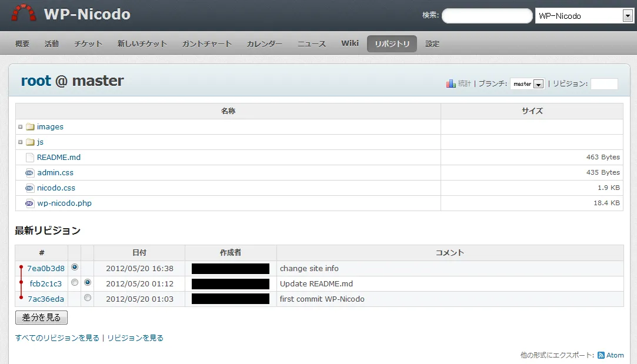The height and width of the screenshot is (364, 637).
Task: Click the リビジョン input field
Action: coord(603,84)
